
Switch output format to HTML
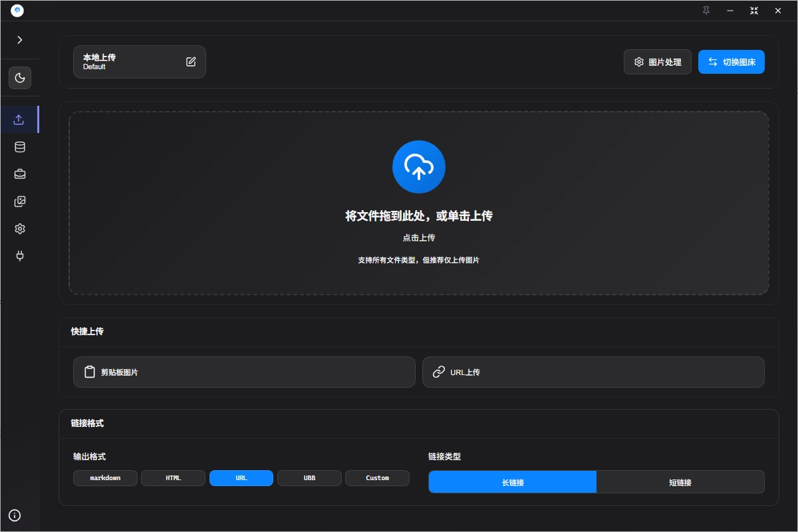coord(173,477)
